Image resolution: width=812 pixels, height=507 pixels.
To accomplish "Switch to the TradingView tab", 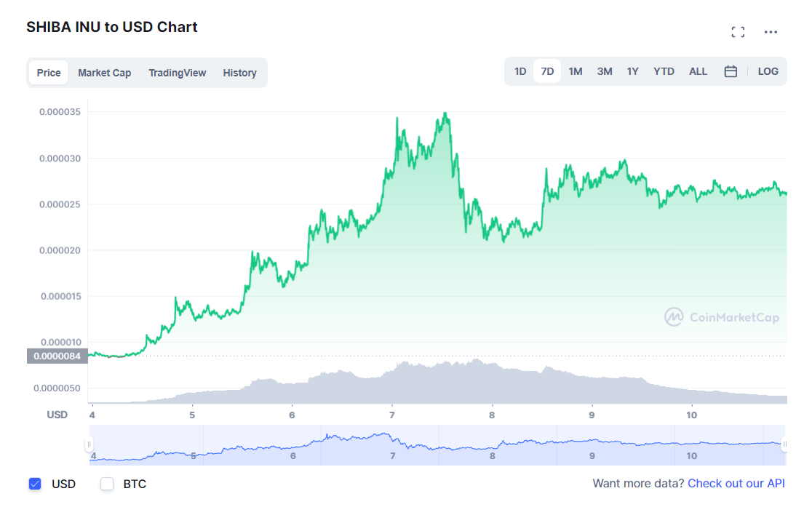I will (x=178, y=73).
